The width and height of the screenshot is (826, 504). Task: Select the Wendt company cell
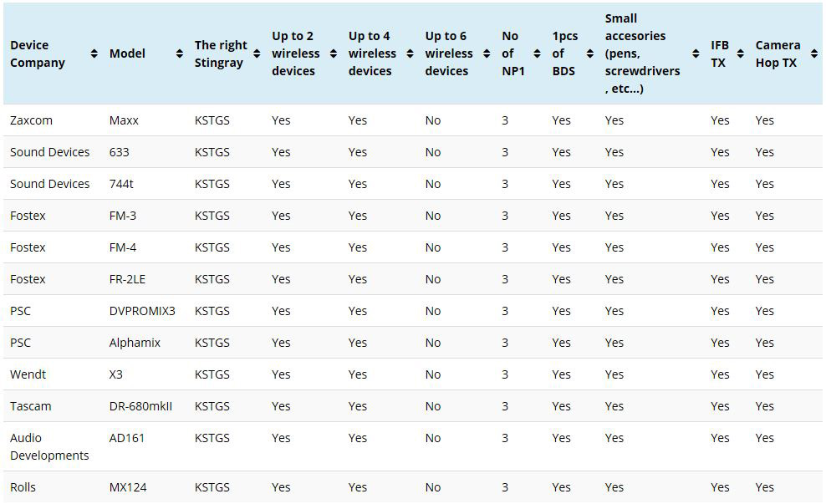coord(28,374)
